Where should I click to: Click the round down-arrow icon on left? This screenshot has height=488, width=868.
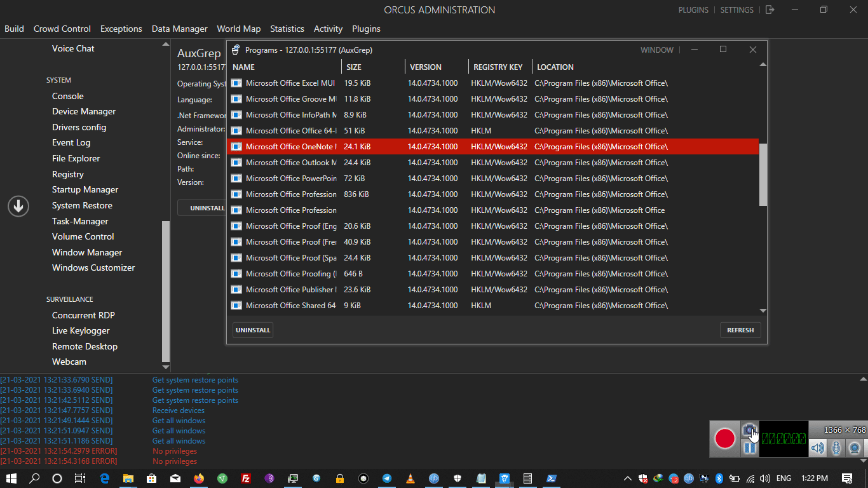pos(18,206)
